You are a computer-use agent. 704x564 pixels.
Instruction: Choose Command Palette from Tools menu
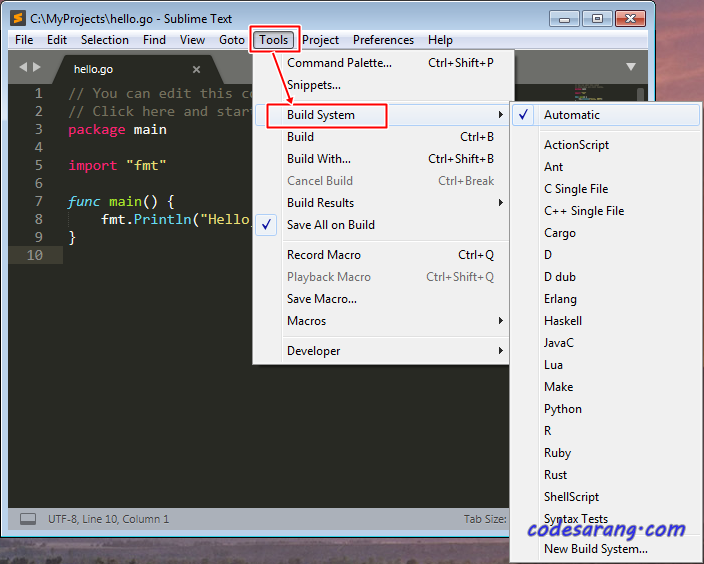(x=382, y=63)
